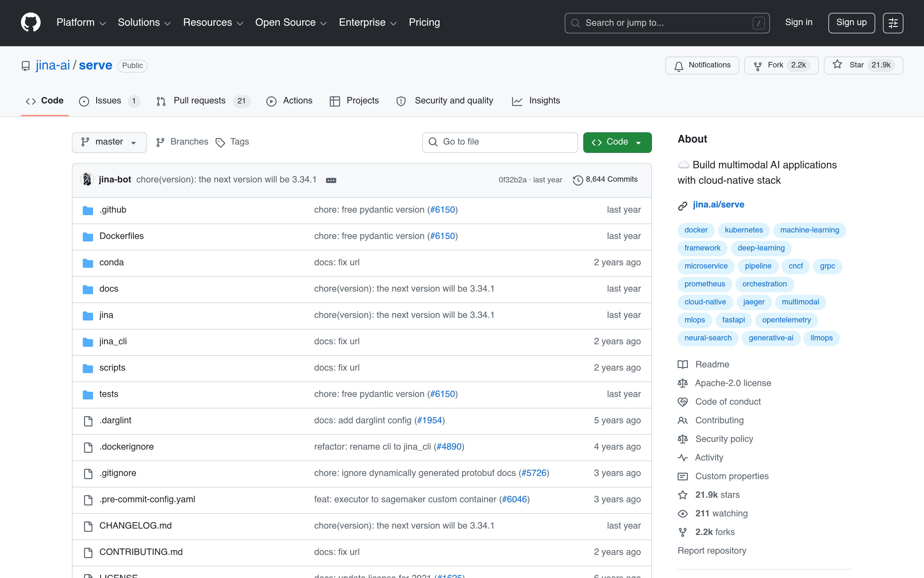Open the tests folder
Screen dimensions: 924x578
(x=109, y=394)
